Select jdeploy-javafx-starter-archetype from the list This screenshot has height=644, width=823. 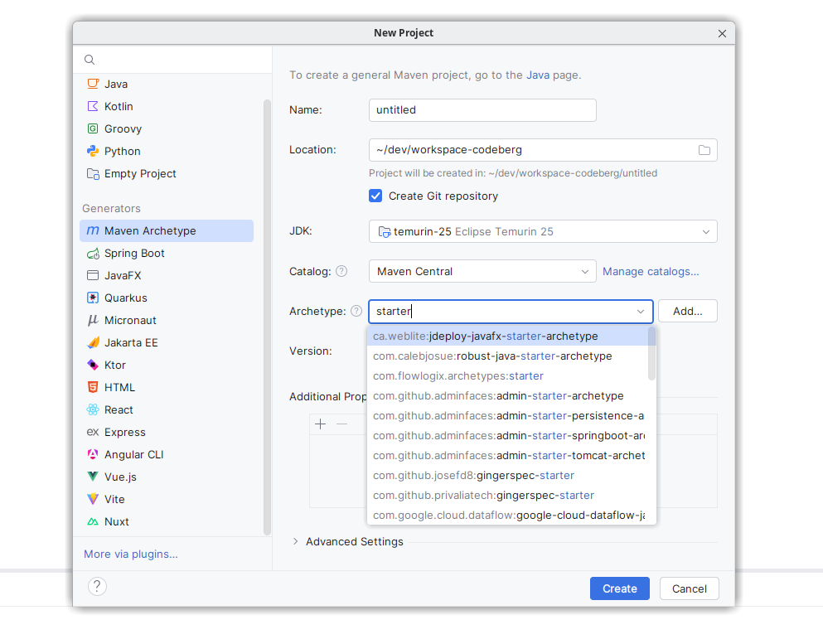[486, 337]
